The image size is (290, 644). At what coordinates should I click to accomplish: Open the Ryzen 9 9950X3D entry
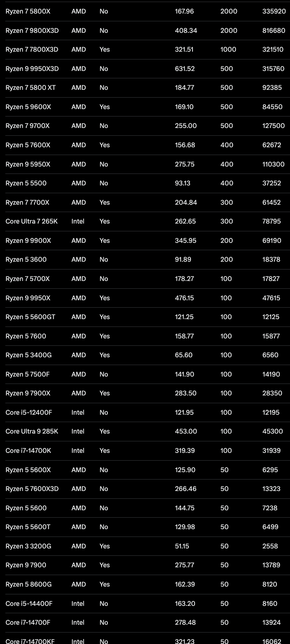(32, 69)
